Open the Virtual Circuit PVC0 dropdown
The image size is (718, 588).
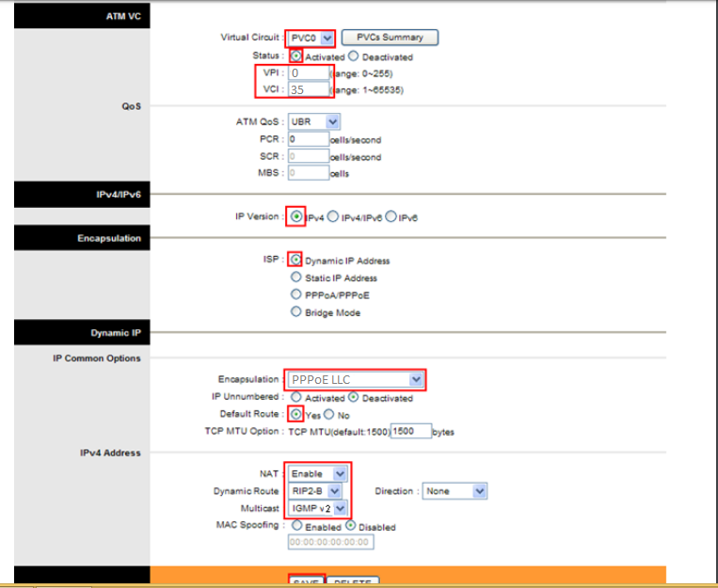[311, 38]
